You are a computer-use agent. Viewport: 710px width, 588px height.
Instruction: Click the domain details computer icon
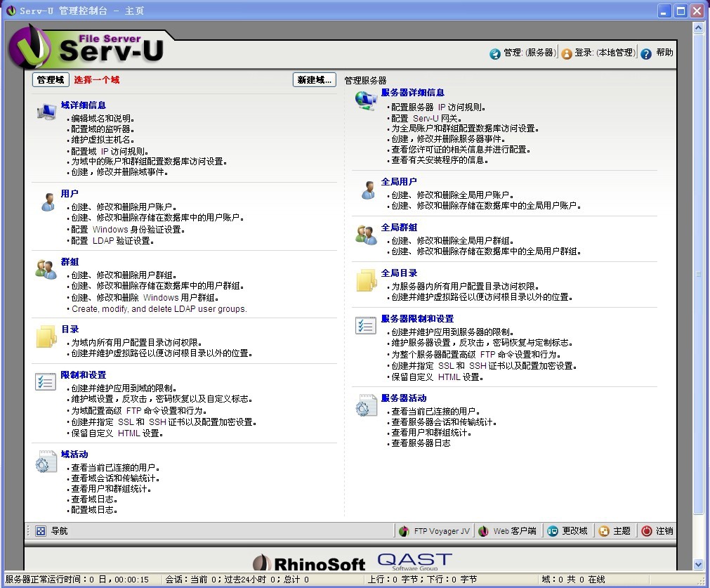point(46,111)
